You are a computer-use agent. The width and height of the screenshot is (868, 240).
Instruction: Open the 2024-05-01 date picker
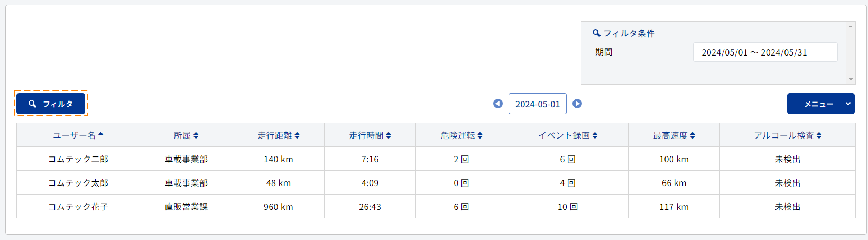pyautogui.click(x=538, y=104)
